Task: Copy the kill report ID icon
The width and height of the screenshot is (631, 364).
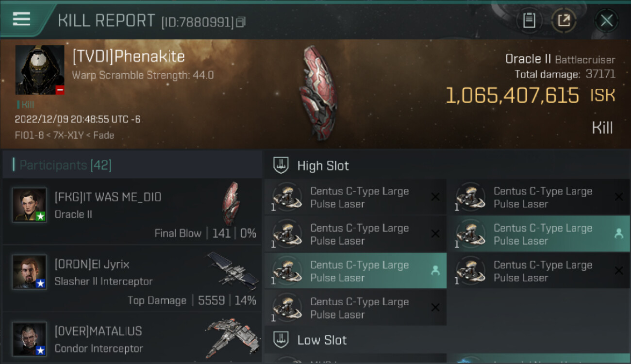Action: [241, 22]
